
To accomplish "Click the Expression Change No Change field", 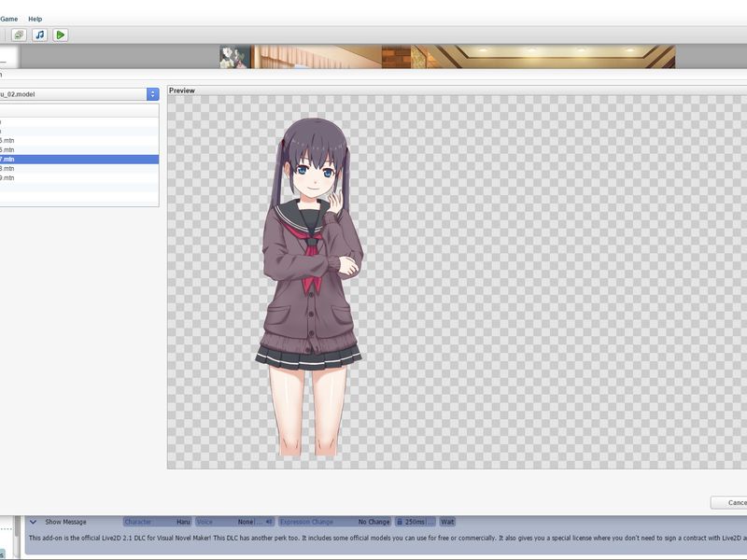I will coord(335,522).
